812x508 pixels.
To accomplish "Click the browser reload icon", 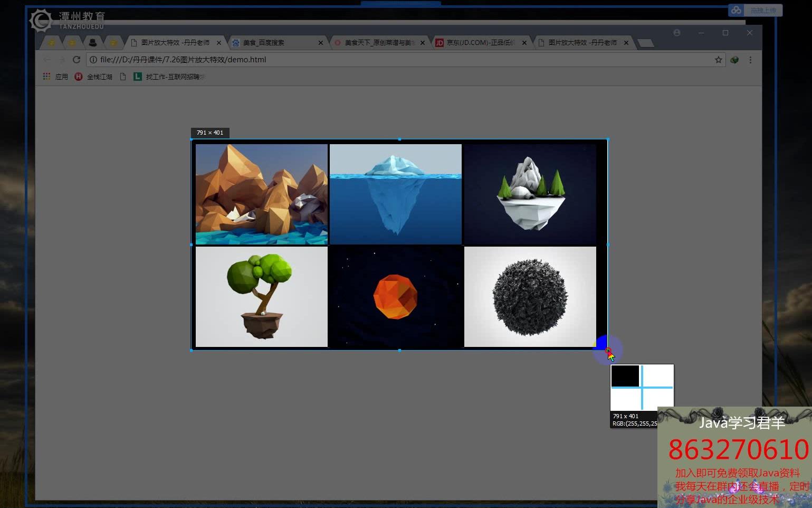I will [x=77, y=60].
